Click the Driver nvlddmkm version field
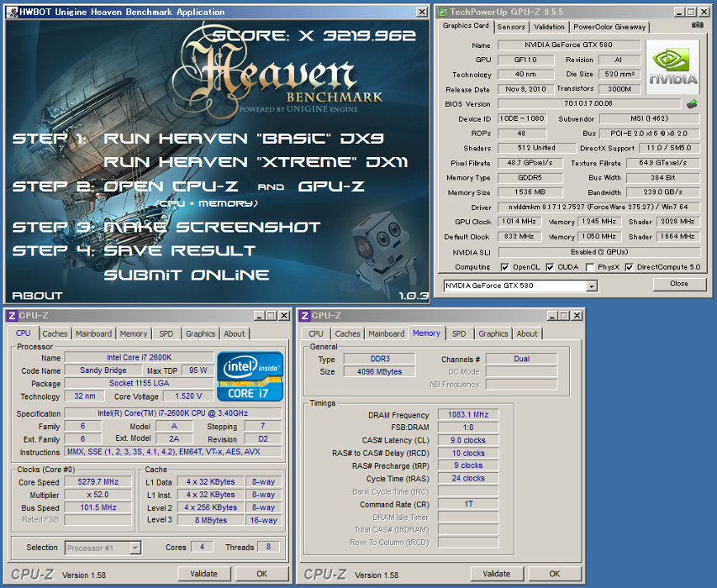Screen dimensions: 717x588 [599, 207]
